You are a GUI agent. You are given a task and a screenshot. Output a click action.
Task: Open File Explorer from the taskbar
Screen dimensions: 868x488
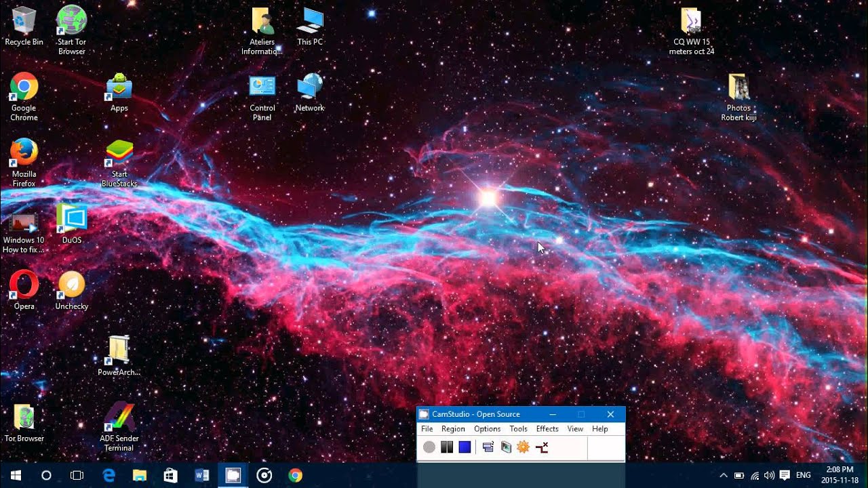(x=139, y=475)
